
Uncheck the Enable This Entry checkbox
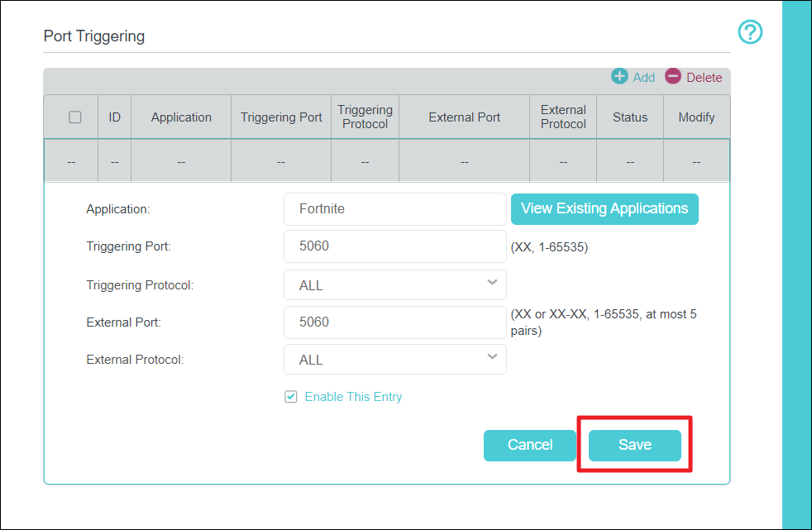(291, 397)
